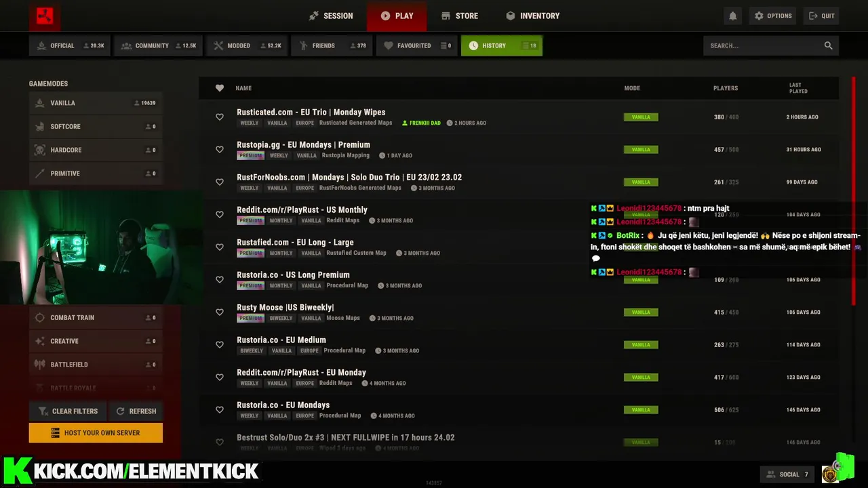Select Reddit.com/r/PlayRust - US Monthly

pyautogui.click(x=302, y=210)
